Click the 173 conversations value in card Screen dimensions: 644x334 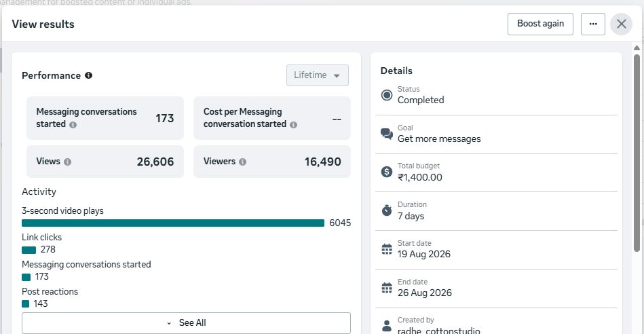165,118
